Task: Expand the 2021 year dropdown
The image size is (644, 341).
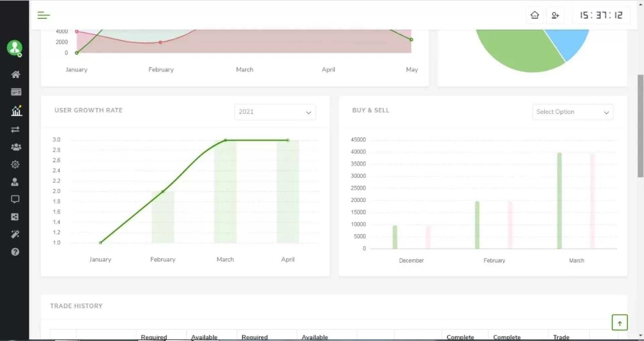Action: tap(275, 112)
